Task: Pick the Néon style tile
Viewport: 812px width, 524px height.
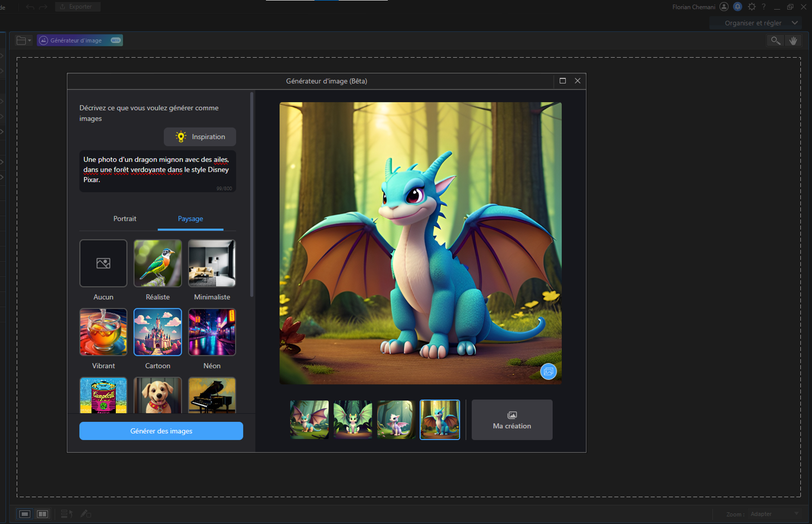Action: [x=212, y=332]
